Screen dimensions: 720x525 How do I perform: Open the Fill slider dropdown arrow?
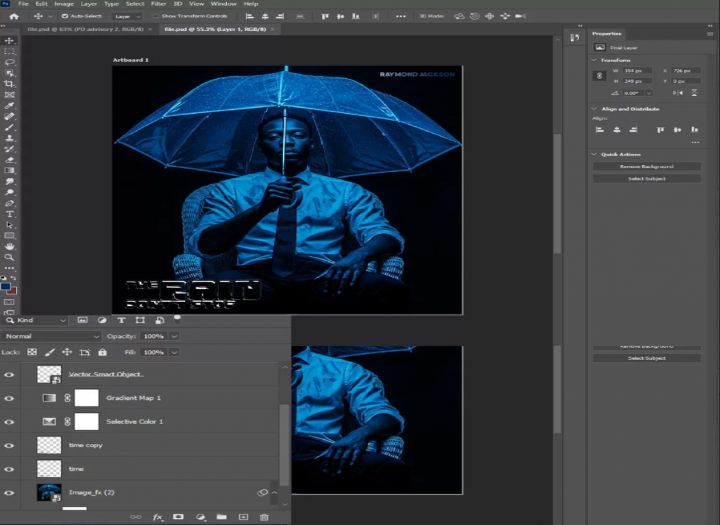click(x=174, y=352)
